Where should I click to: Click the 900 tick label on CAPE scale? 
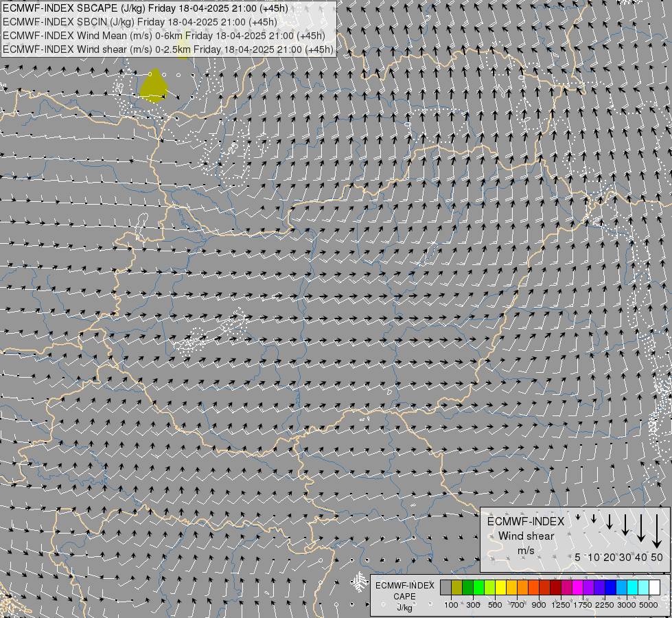pos(539,605)
